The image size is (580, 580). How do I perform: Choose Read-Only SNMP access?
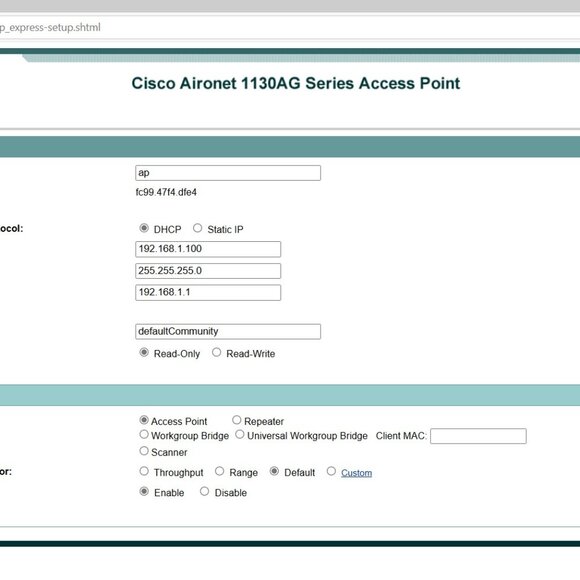point(144,353)
